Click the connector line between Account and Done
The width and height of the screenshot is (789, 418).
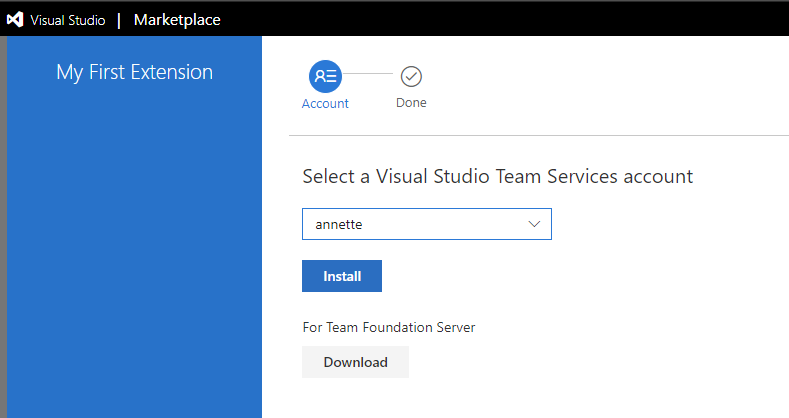point(368,75)
